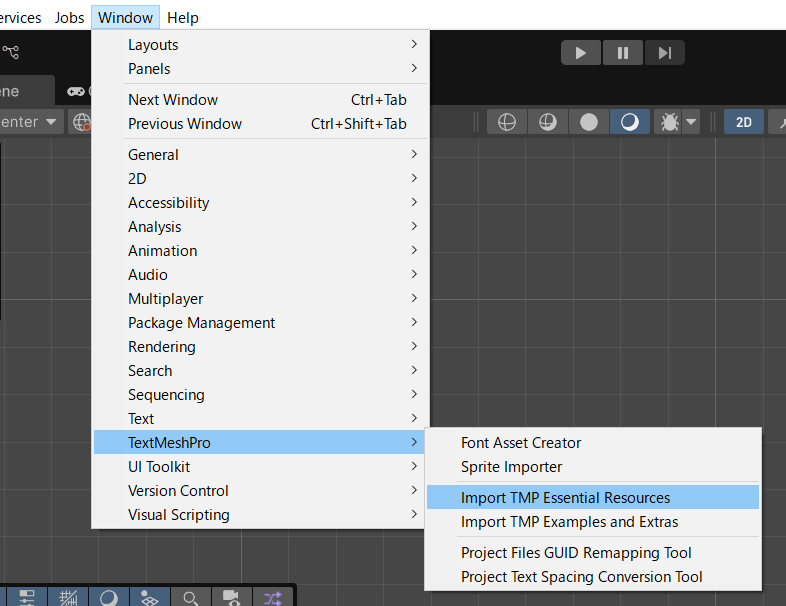Toggle the grid snapping overlay icon at bottom
Image resolution: width=786 pixels, height=606 pixels.
(x=68, y=597)
